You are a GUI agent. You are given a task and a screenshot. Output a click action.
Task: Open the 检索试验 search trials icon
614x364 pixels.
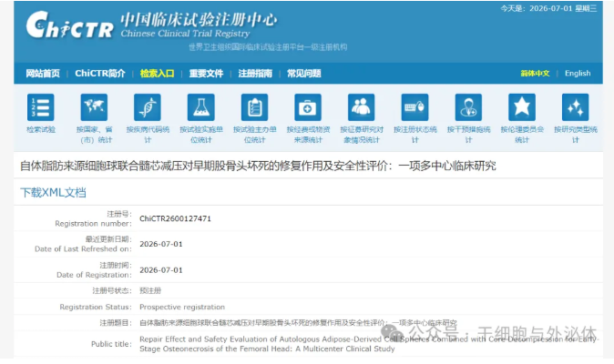pos(41,107)
